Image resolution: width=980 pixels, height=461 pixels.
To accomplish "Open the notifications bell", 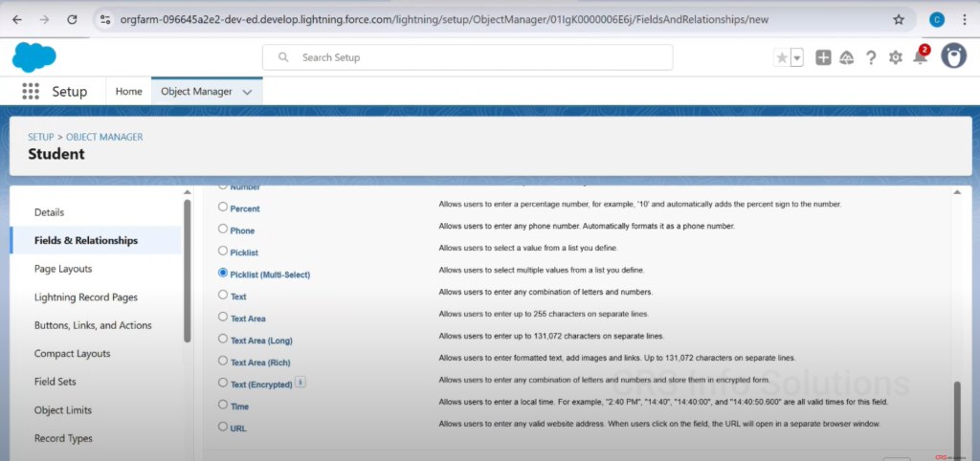I will [920, 56].
